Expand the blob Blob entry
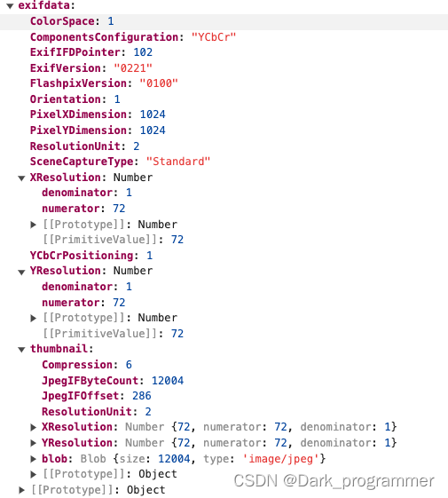The image size is (448, 498). click(34, 459)
